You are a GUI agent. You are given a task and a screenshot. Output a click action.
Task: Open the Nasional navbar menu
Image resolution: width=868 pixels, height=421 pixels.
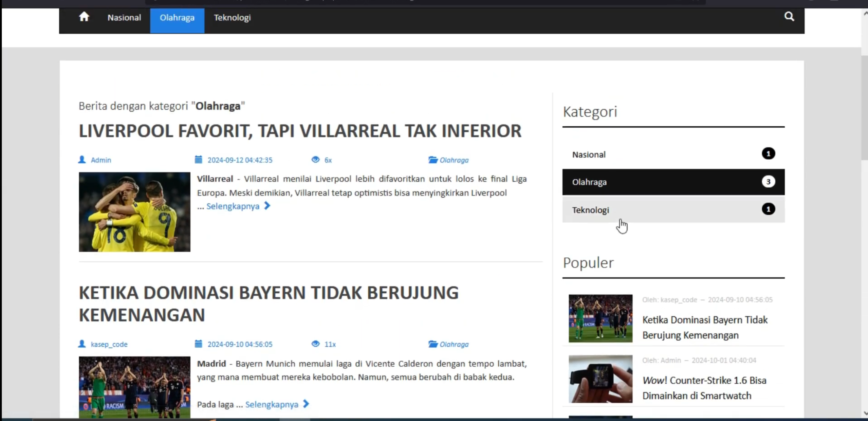(x=124, y=18)
